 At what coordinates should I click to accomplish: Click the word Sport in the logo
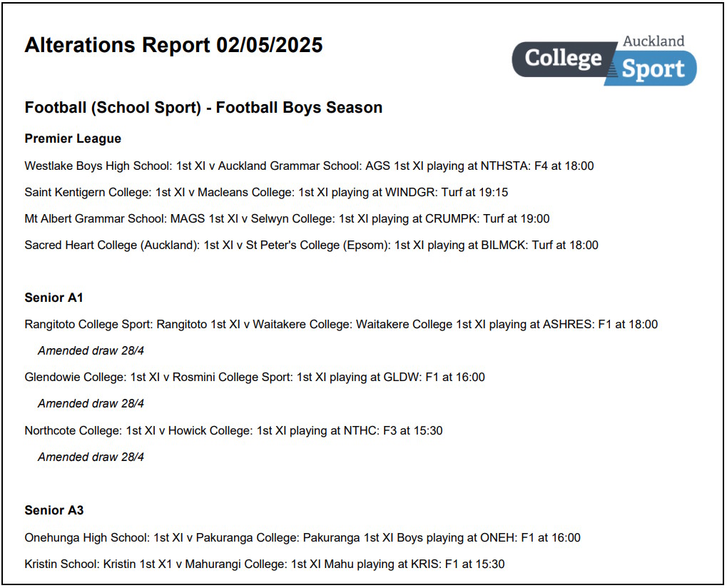pyautogui.click(x=653, y=69)
